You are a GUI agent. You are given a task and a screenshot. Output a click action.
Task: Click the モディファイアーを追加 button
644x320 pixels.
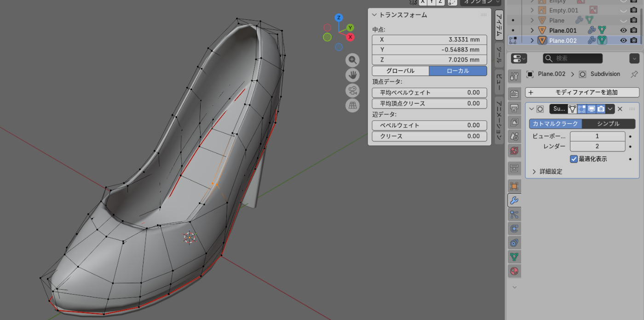[x=582, y=92]
